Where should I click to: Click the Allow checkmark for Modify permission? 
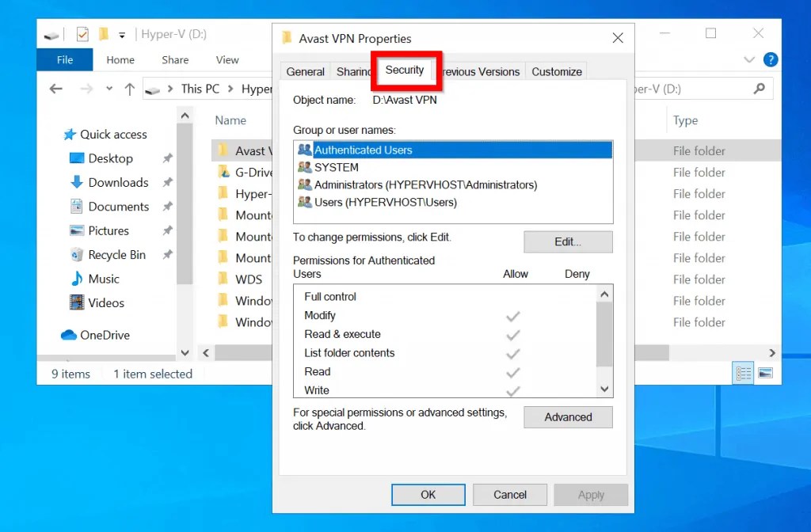click(x=512, y=315)
